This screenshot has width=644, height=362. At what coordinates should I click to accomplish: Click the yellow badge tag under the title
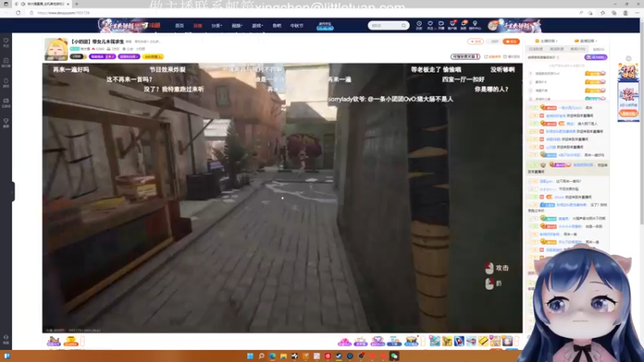(x=153, y=56)
